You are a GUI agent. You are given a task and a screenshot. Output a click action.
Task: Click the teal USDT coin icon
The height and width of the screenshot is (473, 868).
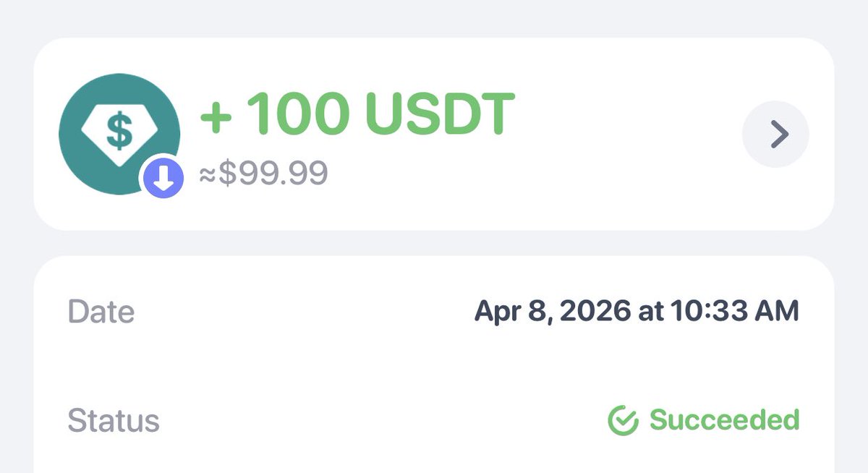point(101,108)
